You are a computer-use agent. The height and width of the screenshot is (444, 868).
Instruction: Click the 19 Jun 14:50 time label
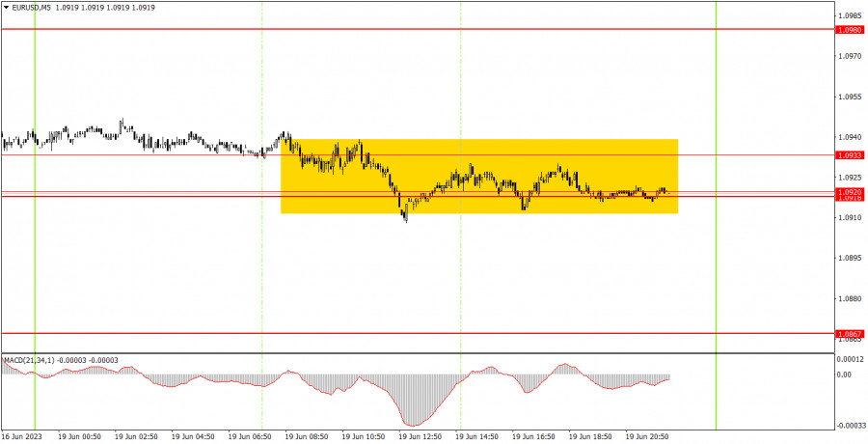[476, 437]
